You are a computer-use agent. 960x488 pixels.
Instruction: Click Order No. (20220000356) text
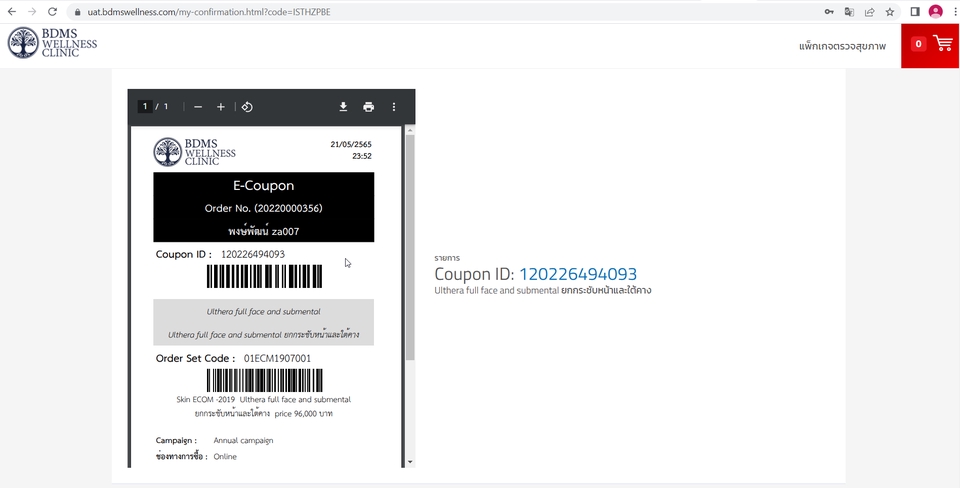click(x=263, y=208)
